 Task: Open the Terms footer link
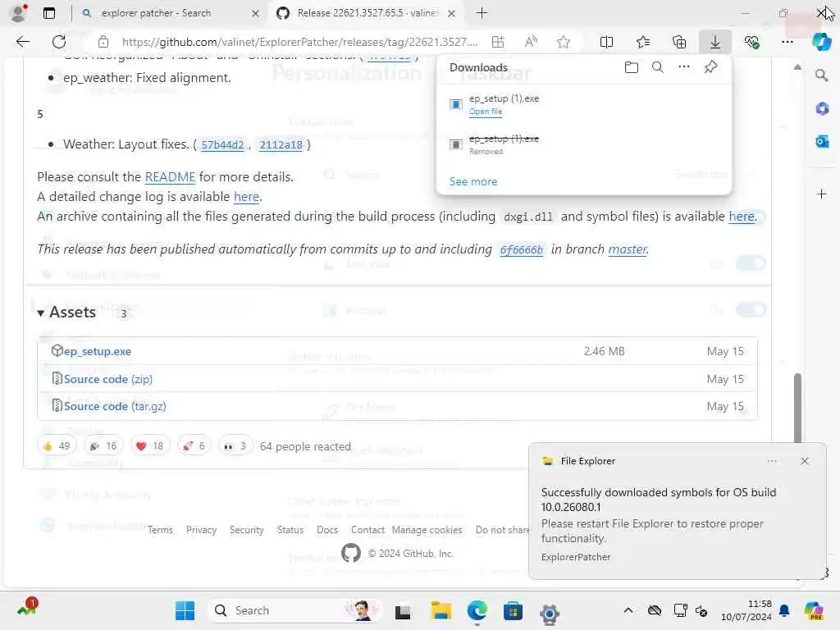160,530
